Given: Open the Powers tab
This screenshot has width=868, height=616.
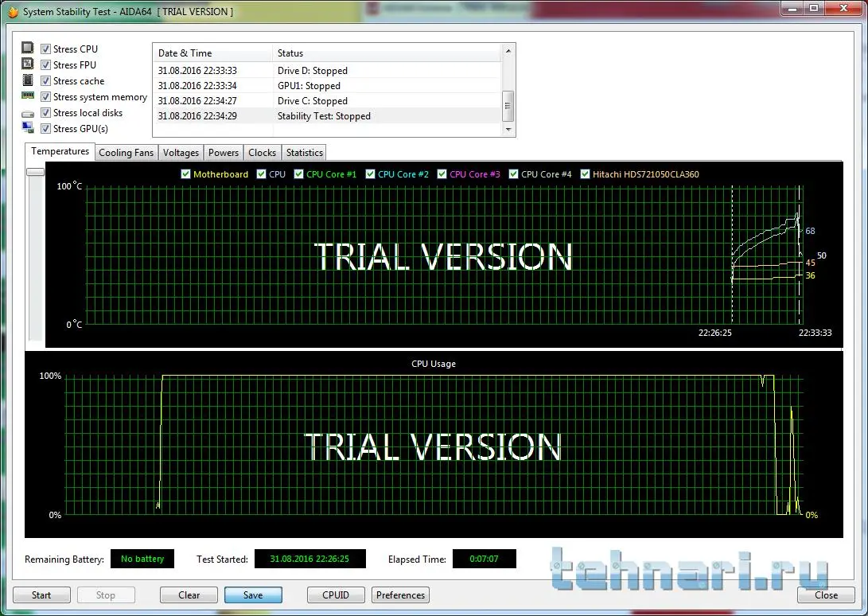Looking at the screenshot, I should pyautogui.click(x=223, y=152).
